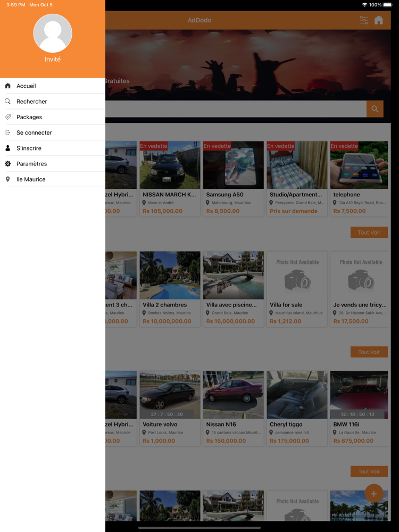Open Villa 2 chambres pool photo

170,275
